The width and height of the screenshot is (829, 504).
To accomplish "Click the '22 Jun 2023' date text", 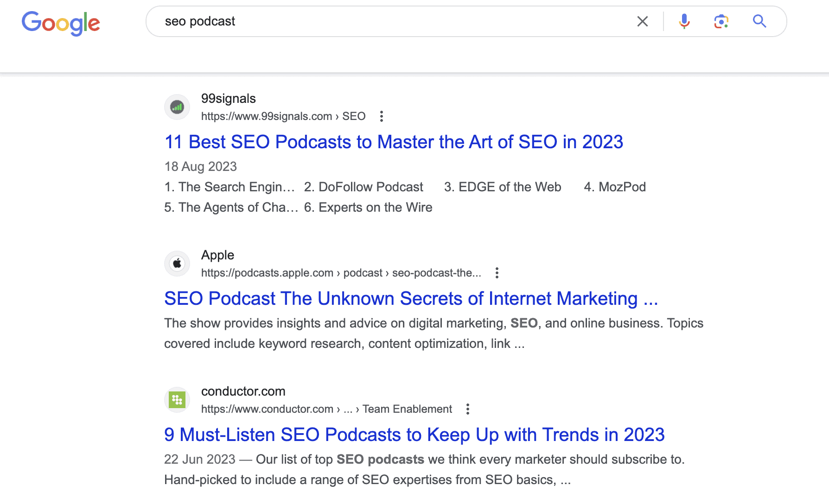I will point(200,459).
